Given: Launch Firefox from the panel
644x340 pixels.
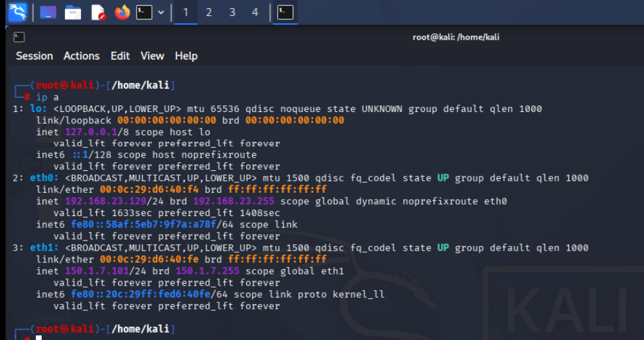Looking at the screenshot, I should tap(122, 13).
